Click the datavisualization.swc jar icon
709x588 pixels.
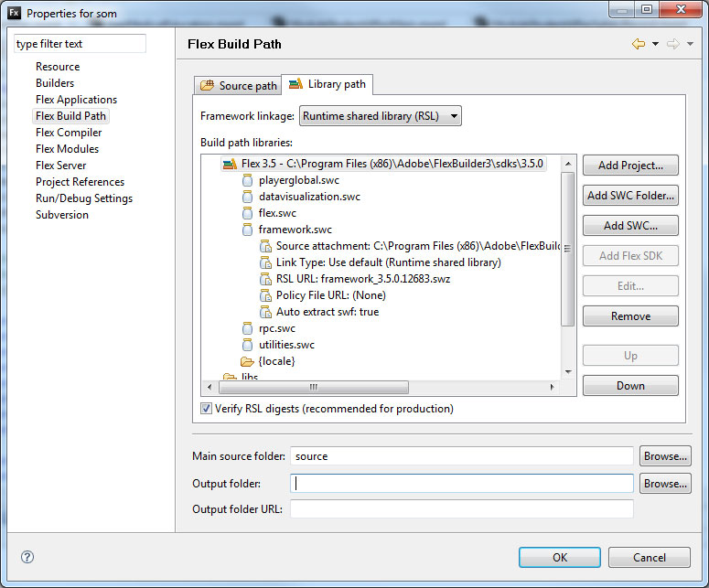[x=247, y=197]
